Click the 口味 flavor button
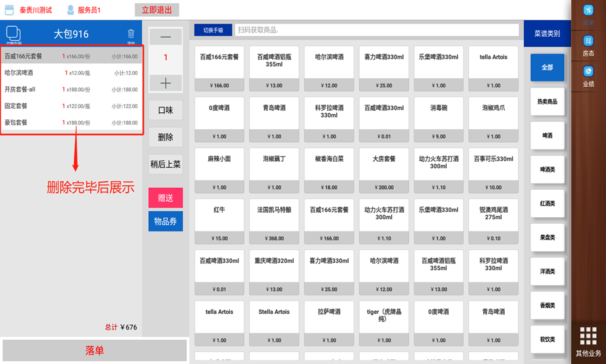Screen dimensions: 606x364 tap(165, 110)
